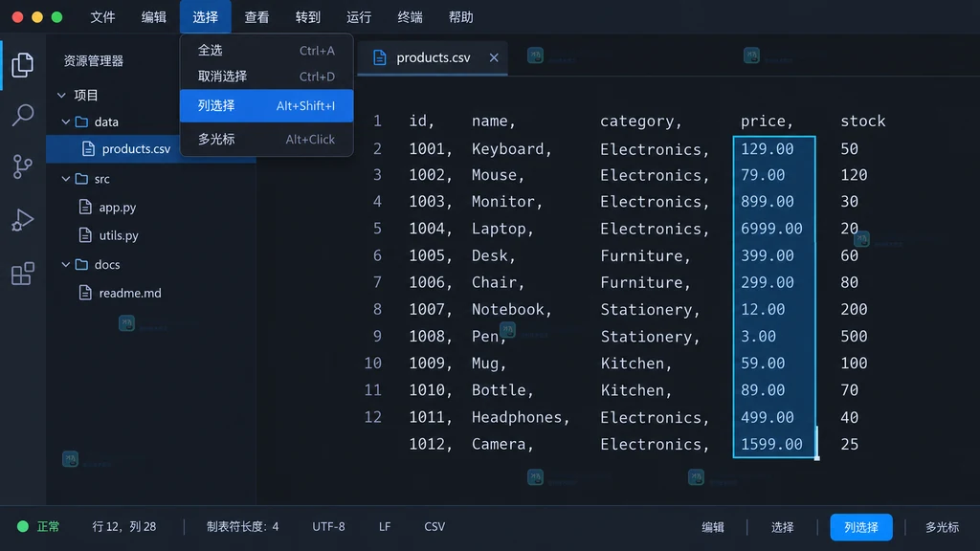The width and height of the screenshot is (980, 551).
Task: Collapse the docs folder chevron
Action: 66,264
